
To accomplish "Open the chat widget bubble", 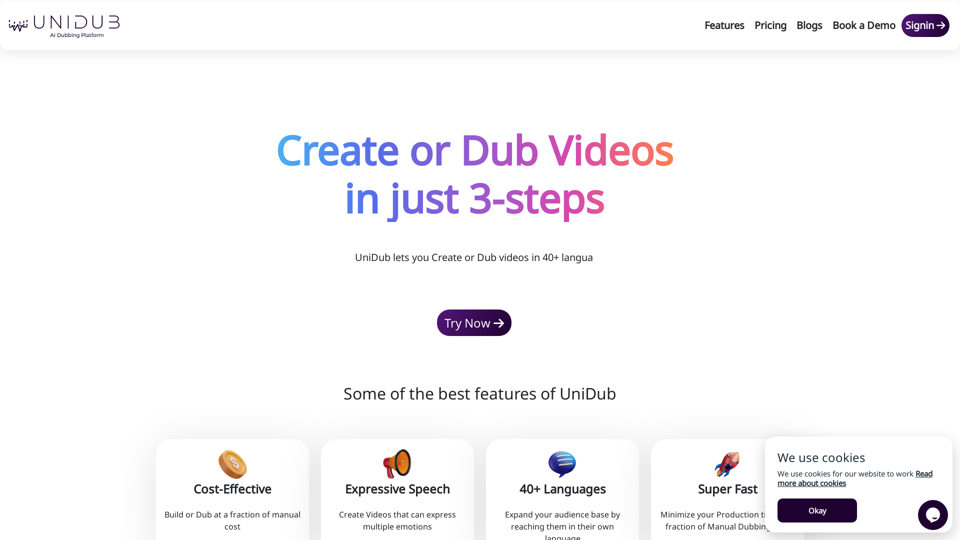I will click(x=932, y=514).
